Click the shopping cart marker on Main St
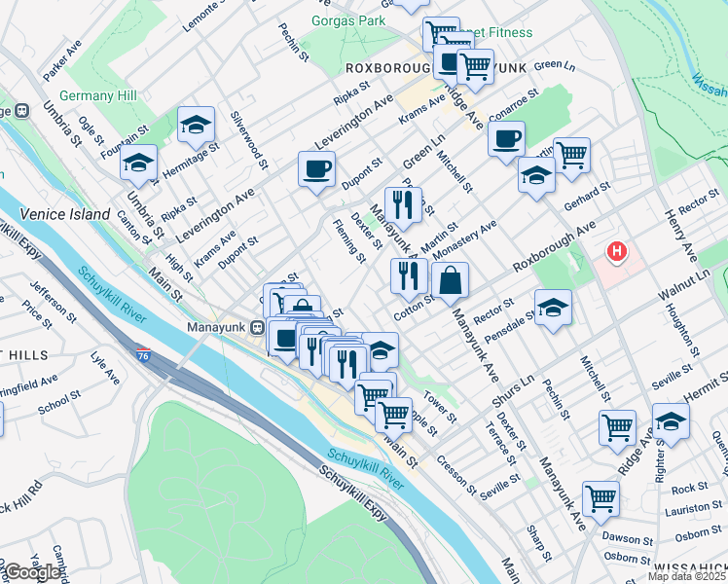Screen dimensions: 728x584 tap(394, 416)
